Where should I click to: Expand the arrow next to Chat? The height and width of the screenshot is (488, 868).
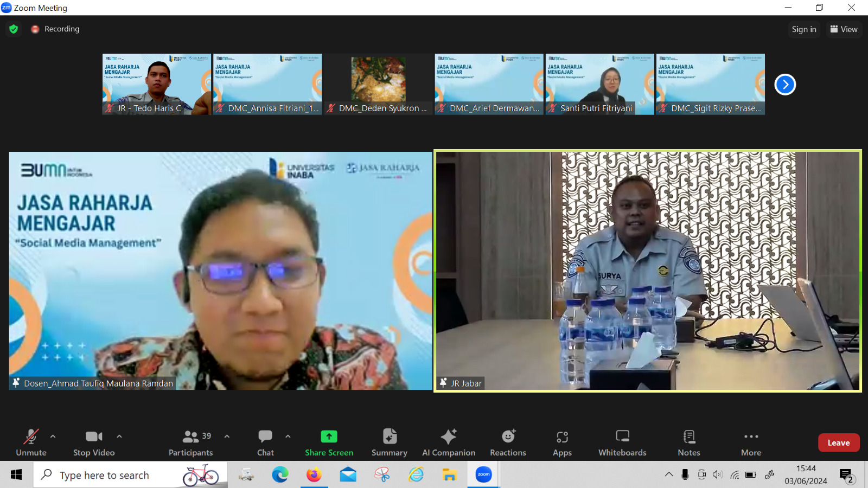coord(288,436)
